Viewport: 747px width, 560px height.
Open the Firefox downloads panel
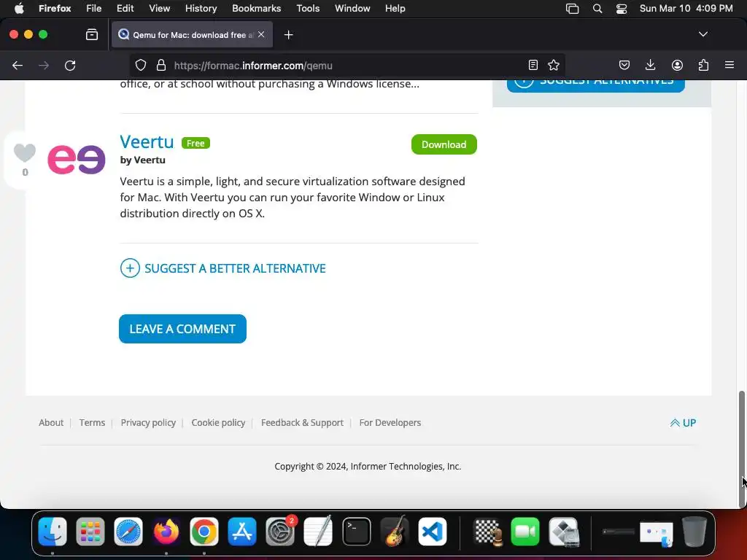pos(650,65)
